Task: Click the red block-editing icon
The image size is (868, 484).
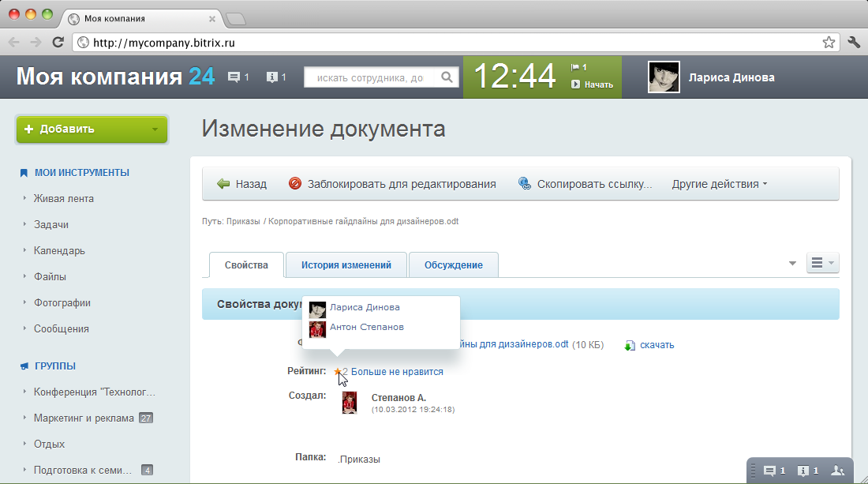Action: point(295,183)
